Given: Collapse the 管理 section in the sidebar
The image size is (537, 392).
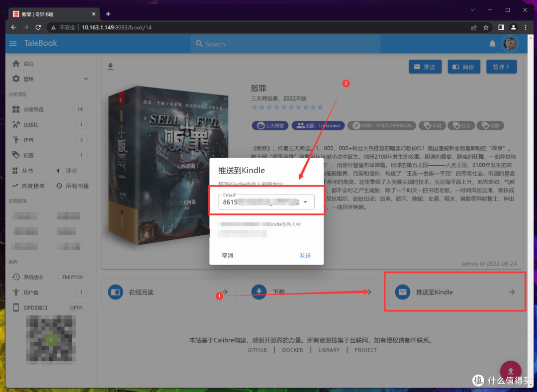Looking at the screenshot, I should click(86, 78).
